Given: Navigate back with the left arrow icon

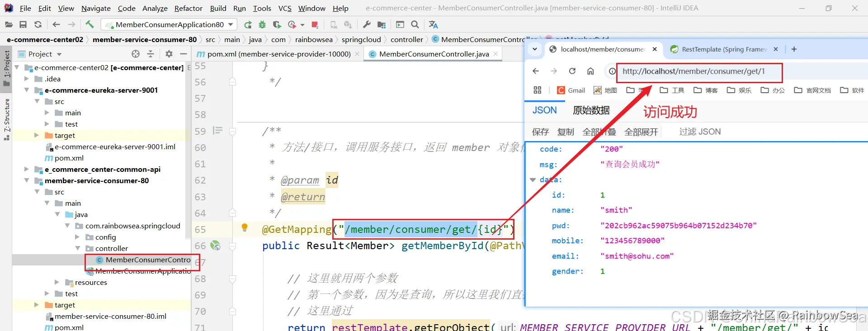Looking at the screenshot, I should point(56,24).
